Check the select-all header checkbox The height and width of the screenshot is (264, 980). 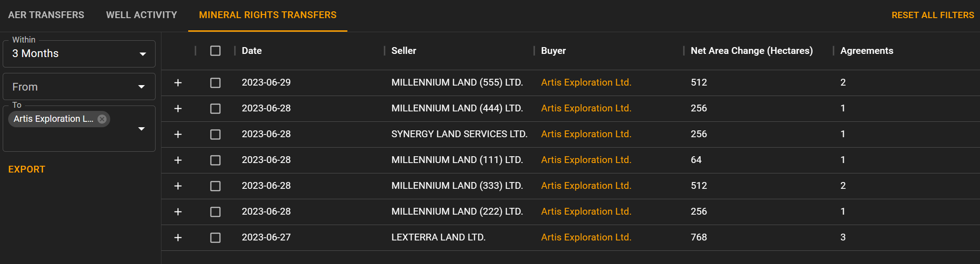tap(215, 51)
